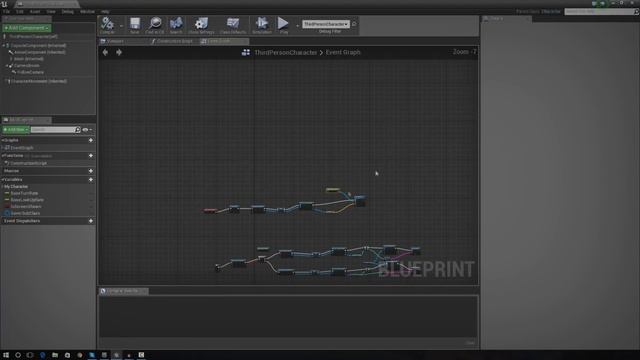Go forward with the graph navigation arrow
Viewport: 640px width, 360px height.
(119, 52)
